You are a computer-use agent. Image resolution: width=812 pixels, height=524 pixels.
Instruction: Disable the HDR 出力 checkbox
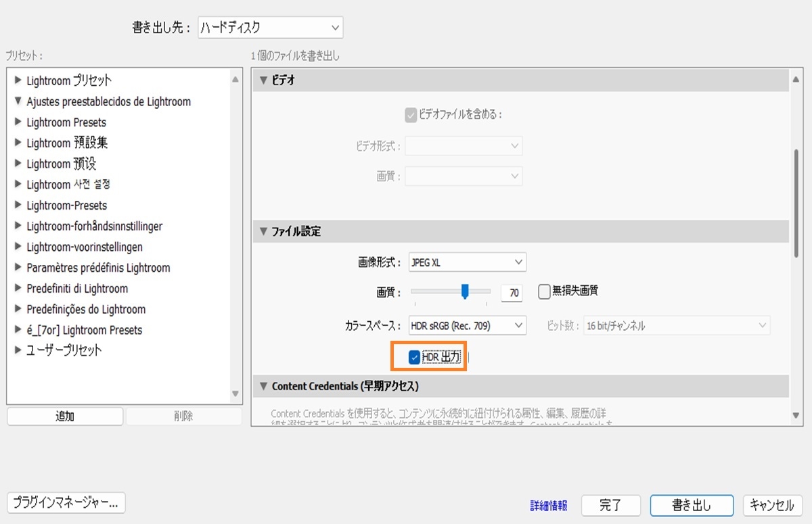(x=414, y=357)
